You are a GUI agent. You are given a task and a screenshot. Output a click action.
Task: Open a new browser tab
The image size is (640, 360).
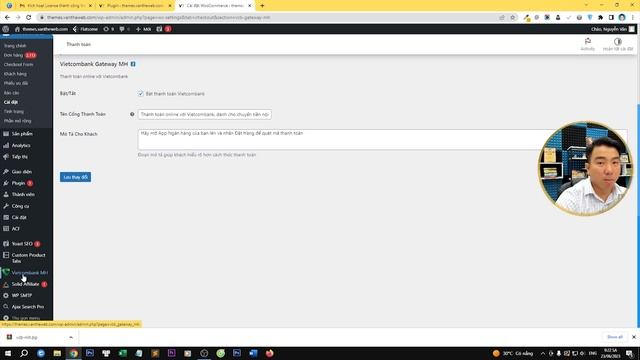[x=262, y=6]
